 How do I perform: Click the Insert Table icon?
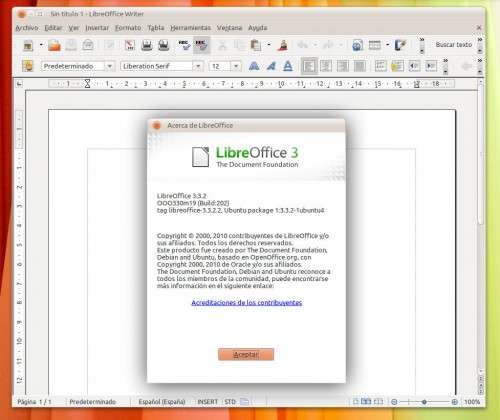coord(375,45)
